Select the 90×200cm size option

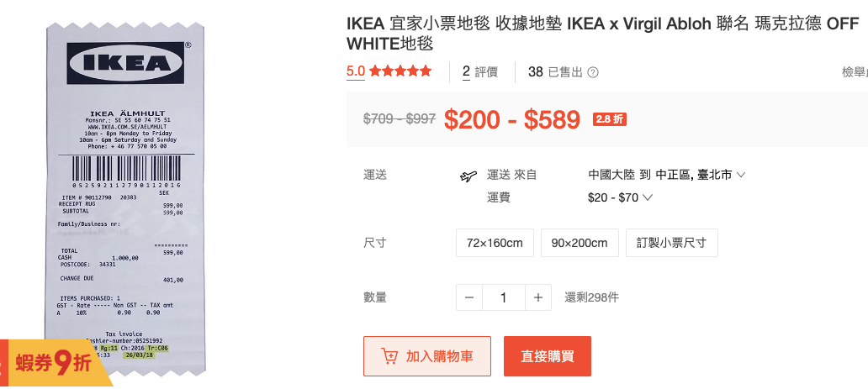580,243
